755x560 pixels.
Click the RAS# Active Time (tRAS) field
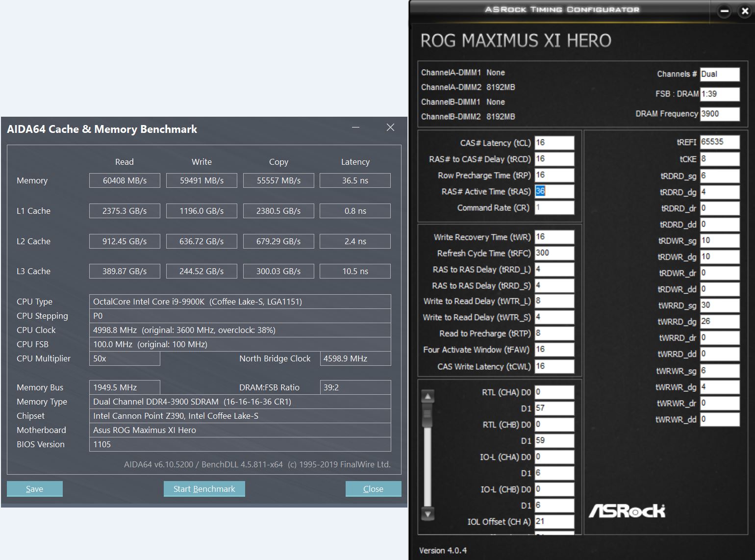554,191
